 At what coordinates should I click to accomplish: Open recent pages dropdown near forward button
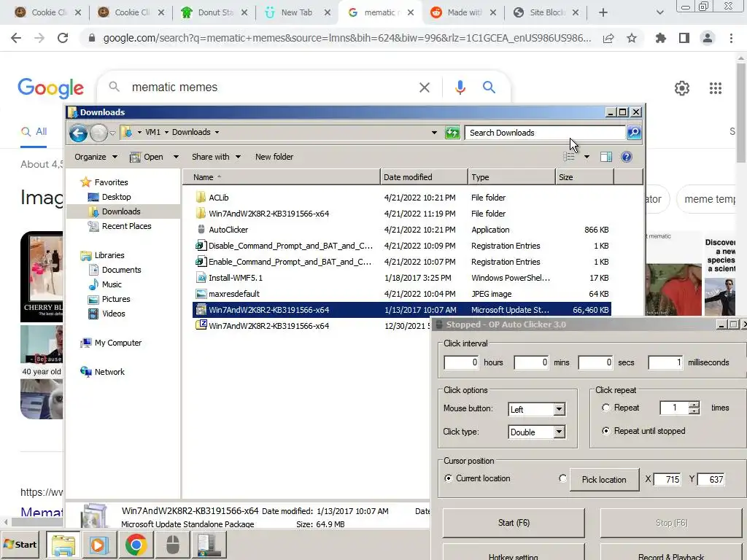pos(112,133)
